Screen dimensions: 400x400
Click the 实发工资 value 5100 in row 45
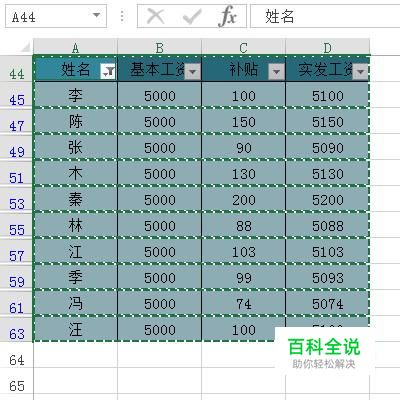[x=328, y=95]
